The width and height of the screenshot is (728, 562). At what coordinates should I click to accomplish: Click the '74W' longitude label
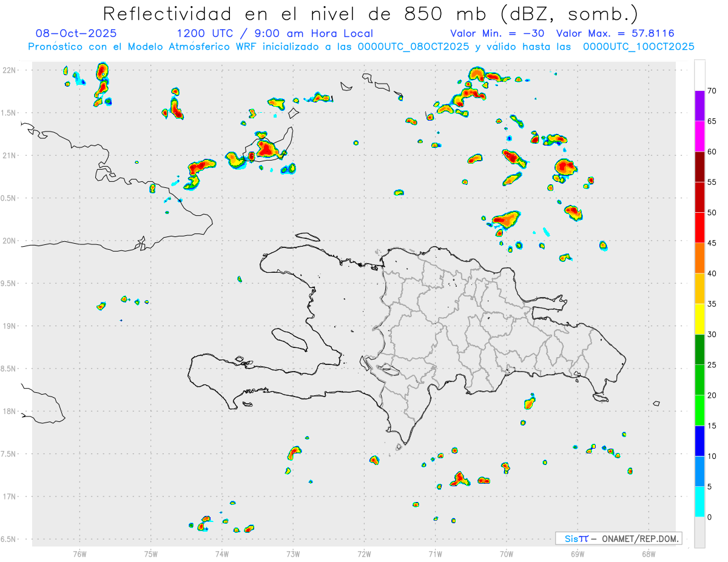[222, 554]
